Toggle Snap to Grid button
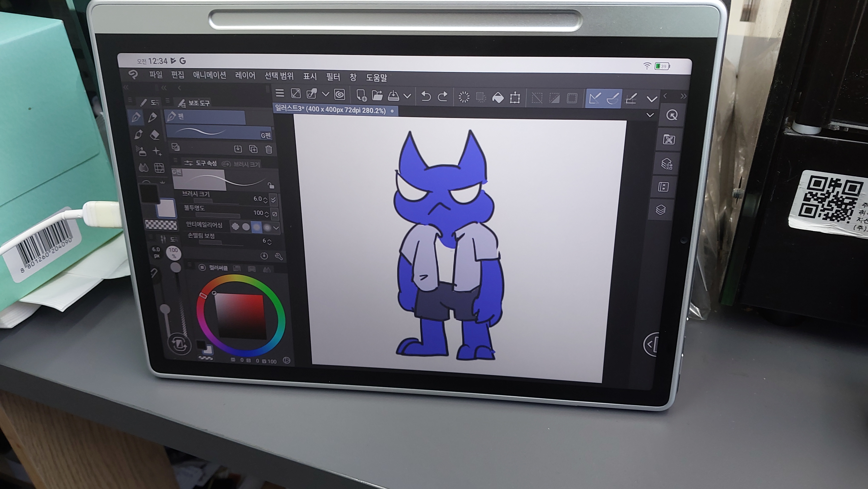 (630, 99)
